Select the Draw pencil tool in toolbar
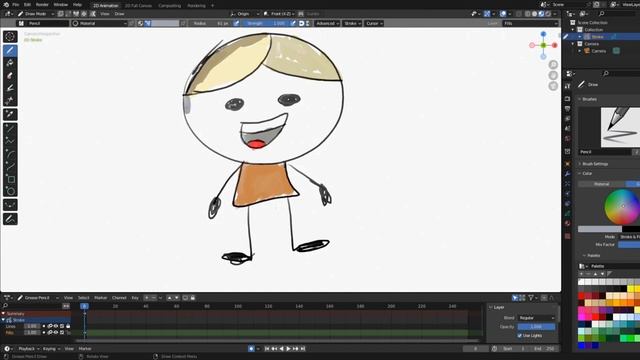The width and height of the screenshot is (640, 360). click(10, 50)
